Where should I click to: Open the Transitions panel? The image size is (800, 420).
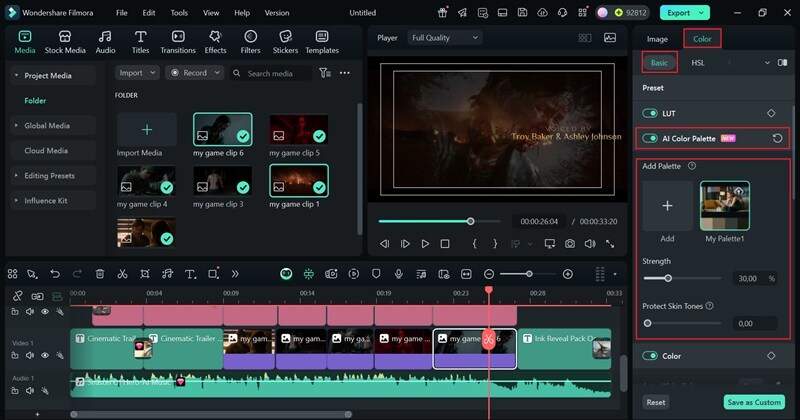178,42
